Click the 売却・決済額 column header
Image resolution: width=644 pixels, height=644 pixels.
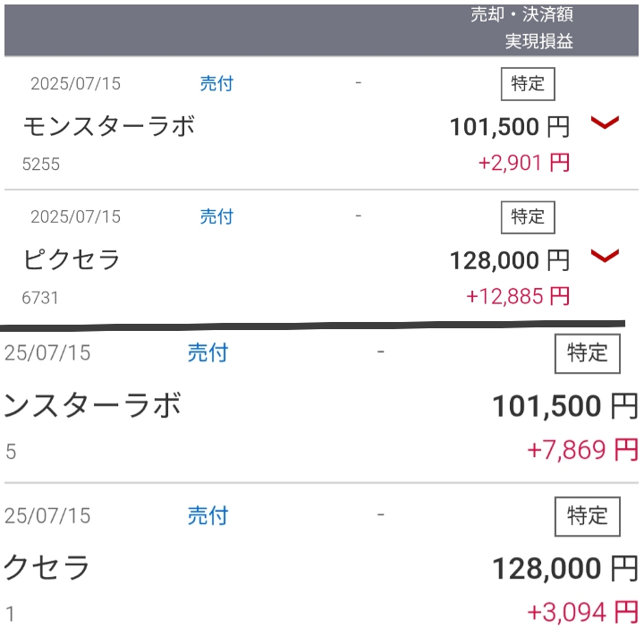point(521,15)
